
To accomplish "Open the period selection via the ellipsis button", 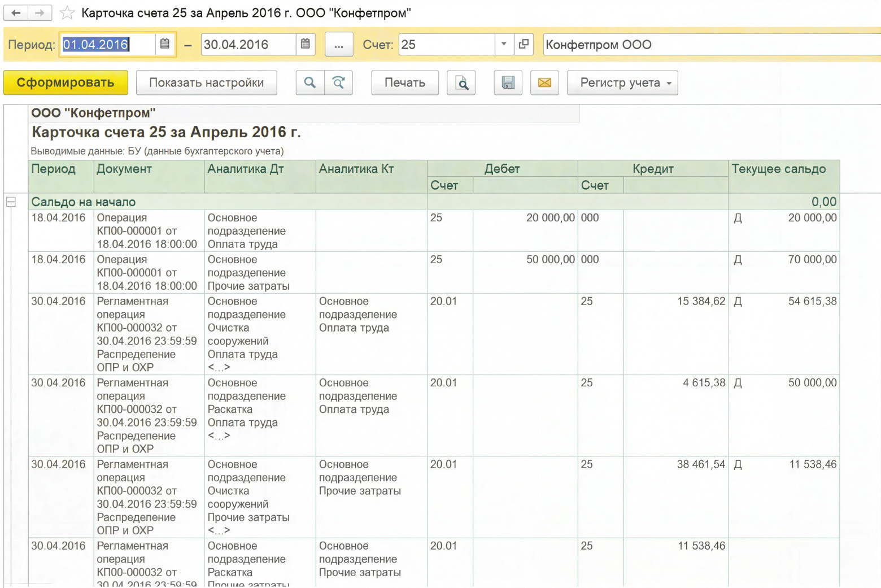I will (x=339, y=44).
